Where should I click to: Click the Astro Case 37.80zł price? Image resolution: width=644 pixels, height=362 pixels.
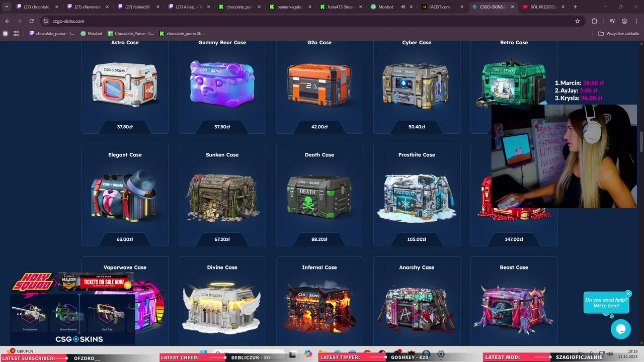click(125, 127)
